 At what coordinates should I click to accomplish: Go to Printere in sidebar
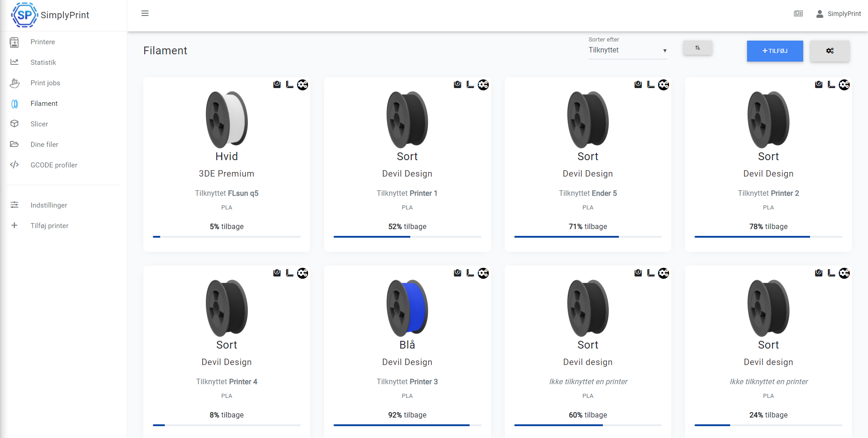coord(42,42)
